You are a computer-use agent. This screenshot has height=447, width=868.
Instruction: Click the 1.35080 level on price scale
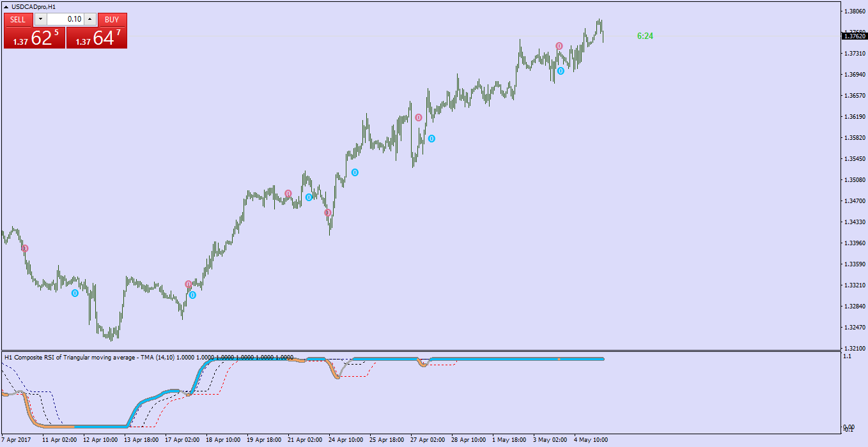(x=855, y=179)
